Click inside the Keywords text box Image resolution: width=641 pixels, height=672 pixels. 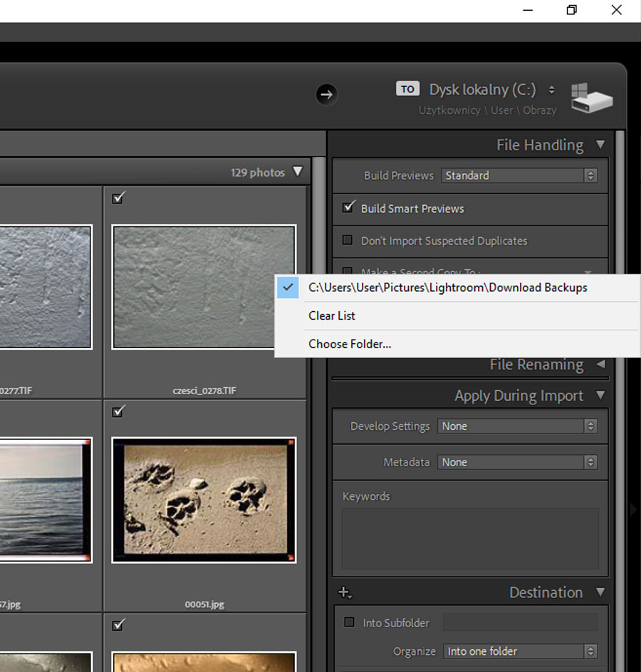pos(470,537)
